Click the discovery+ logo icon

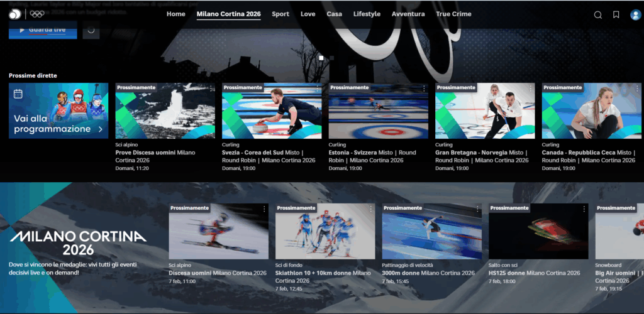[x=14, y=14]
